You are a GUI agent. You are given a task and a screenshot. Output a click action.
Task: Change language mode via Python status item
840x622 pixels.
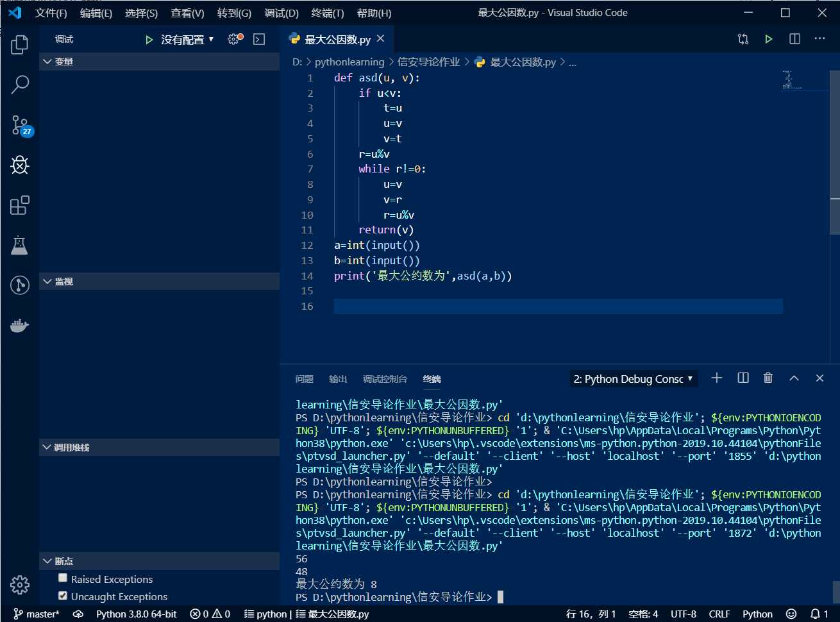[757, 614]
